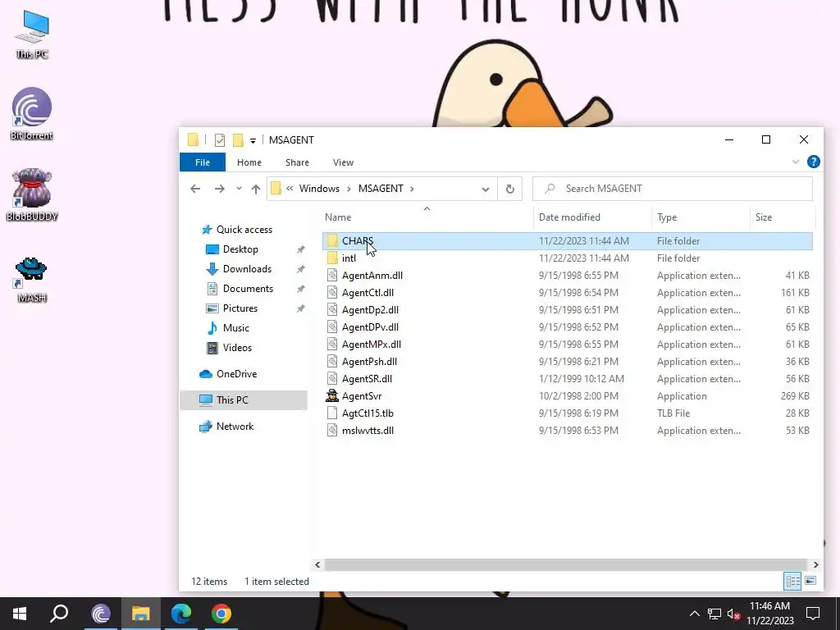This screenshot has width=840, height=630.
Task: Open the File ribbon tab
Action: click(203, 162)
